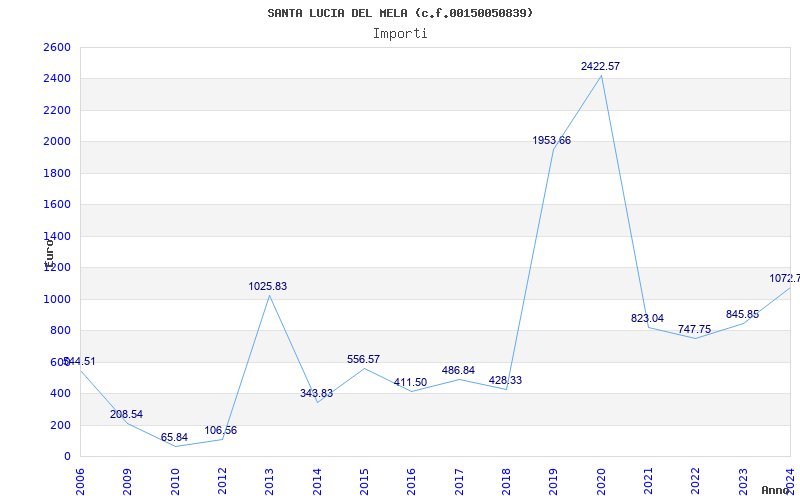800x500 pixels.
Task: Click the x-axis year 2022
Action: pyautogui.click(x=696, y=482)
